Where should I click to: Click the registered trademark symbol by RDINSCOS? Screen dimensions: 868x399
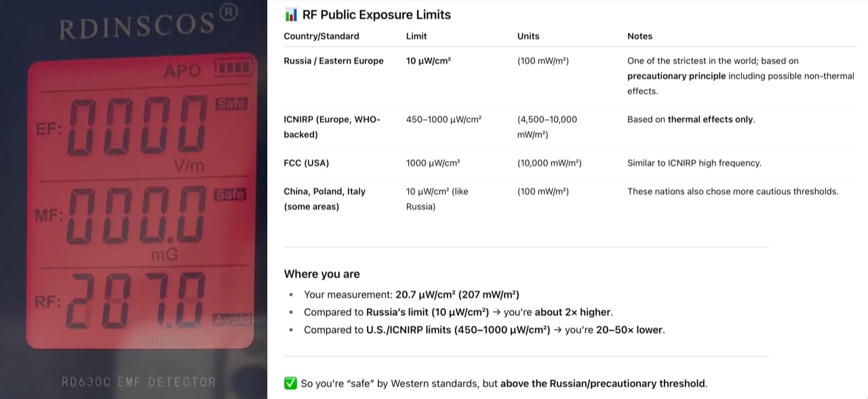(229, 14)
